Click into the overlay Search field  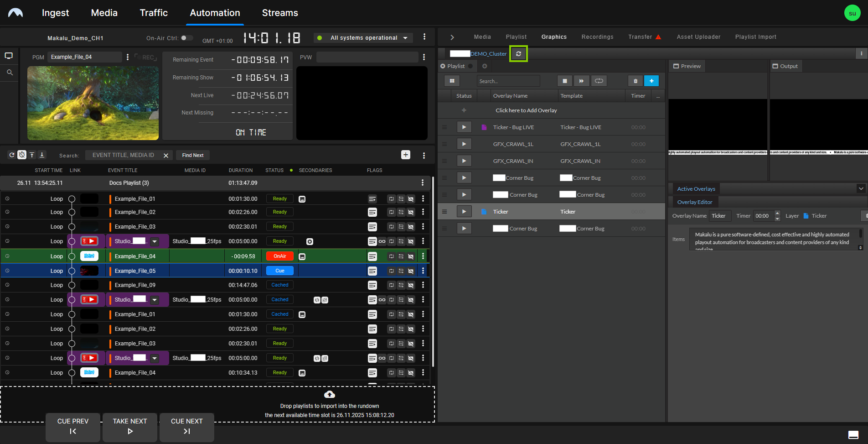[x=507, y=81]
